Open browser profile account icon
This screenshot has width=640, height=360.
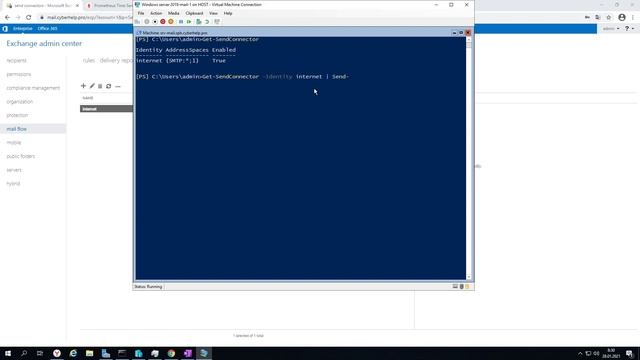click(x=622, y=18)
